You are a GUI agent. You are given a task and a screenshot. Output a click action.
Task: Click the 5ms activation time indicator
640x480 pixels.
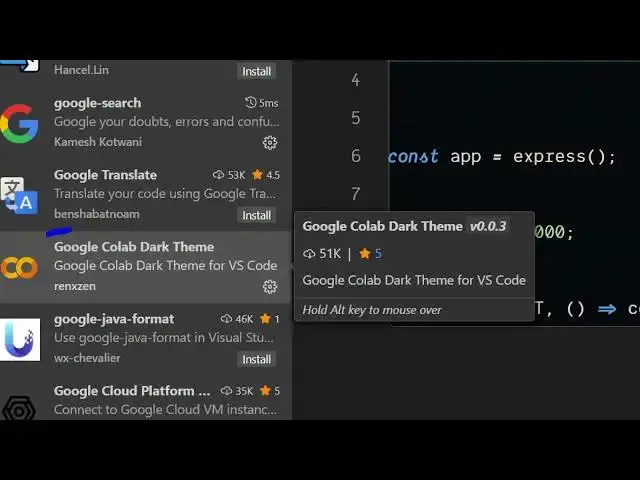pyautogui.click(x=262, y=103)
